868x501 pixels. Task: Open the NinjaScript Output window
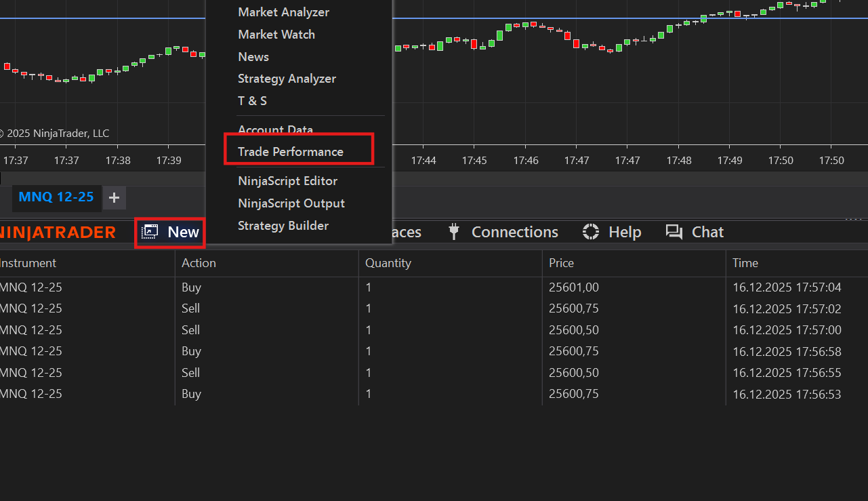coord(291,203)
